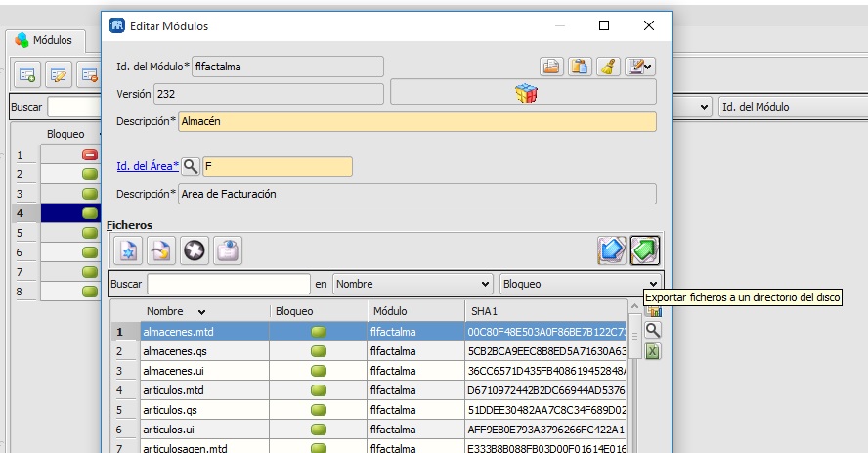Select the almacenes.ui file name
Screen dimensions: 868x453
pyautogui.click(x=173, y=371)
